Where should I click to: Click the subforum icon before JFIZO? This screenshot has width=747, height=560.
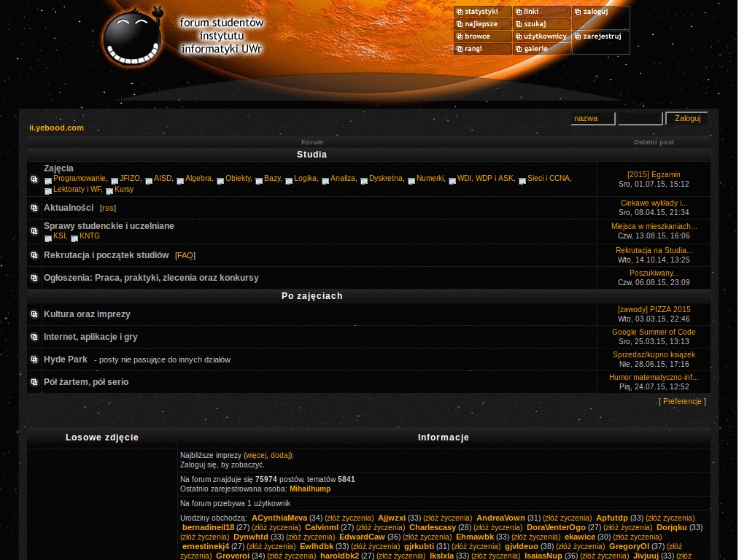[x=115, y=181]
